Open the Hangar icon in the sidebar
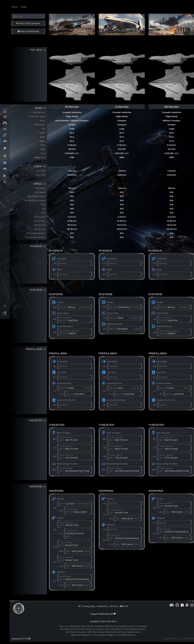The width and height of the screenshot is (194, 644). pos(4,123)
